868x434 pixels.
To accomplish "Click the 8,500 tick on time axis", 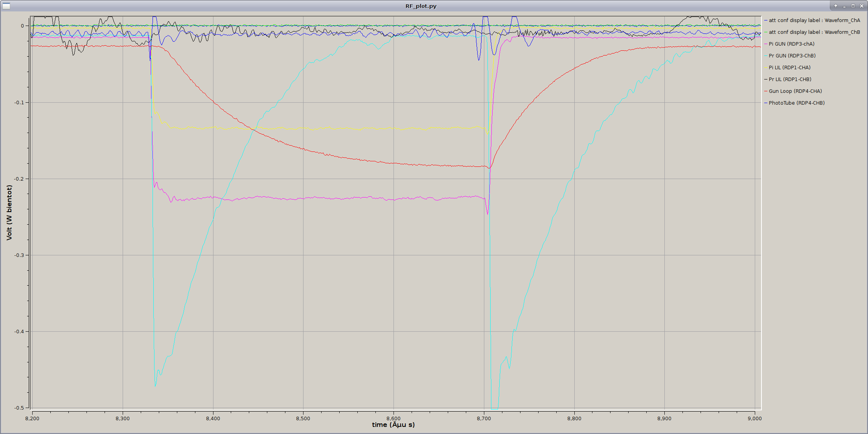I will pyautogui.click(x=303, y=418).
